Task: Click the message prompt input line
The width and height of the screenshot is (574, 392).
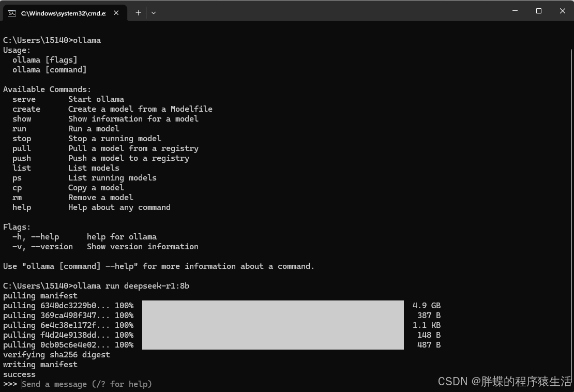Action: [87, 384]
